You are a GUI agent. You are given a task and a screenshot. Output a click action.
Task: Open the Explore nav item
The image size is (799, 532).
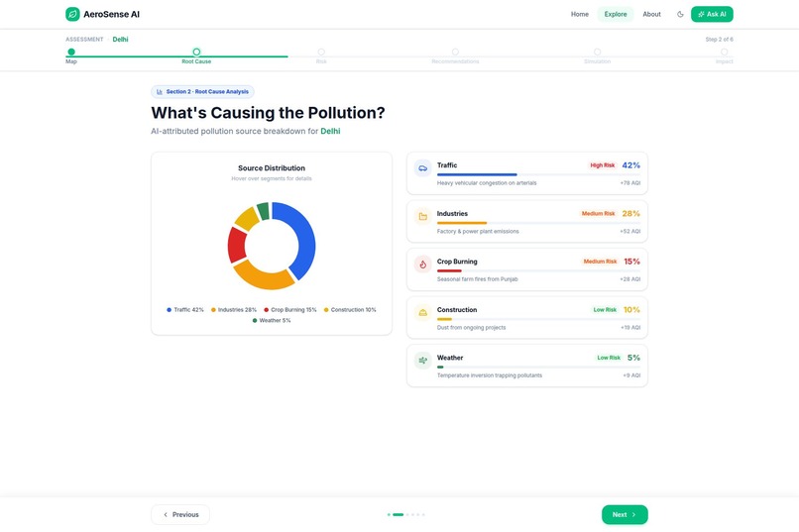616,14
